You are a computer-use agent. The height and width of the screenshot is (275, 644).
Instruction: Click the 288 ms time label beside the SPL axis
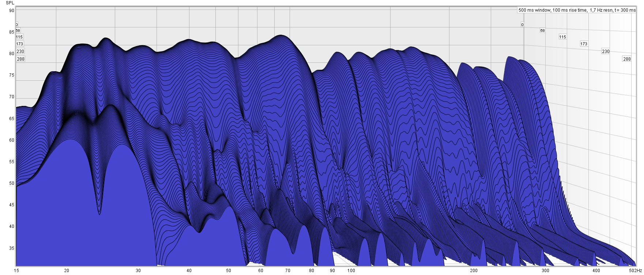tap(21, 59)
